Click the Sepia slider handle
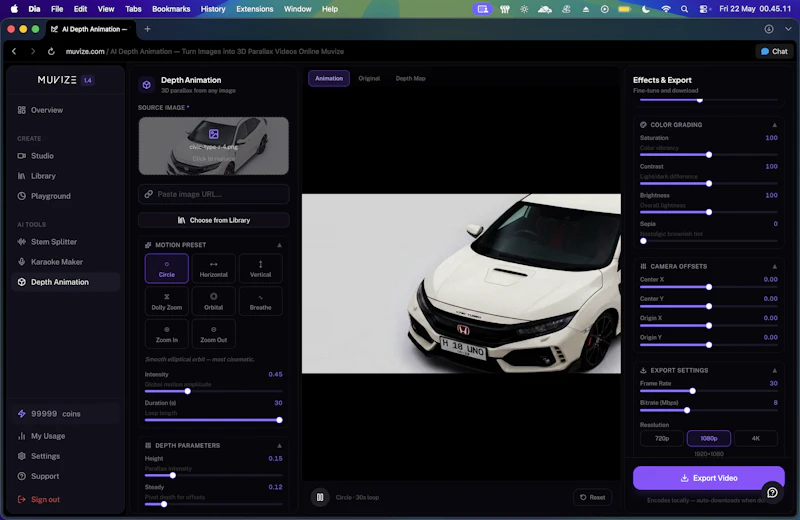This screenshot has height=520, width=800. point(643,241)
